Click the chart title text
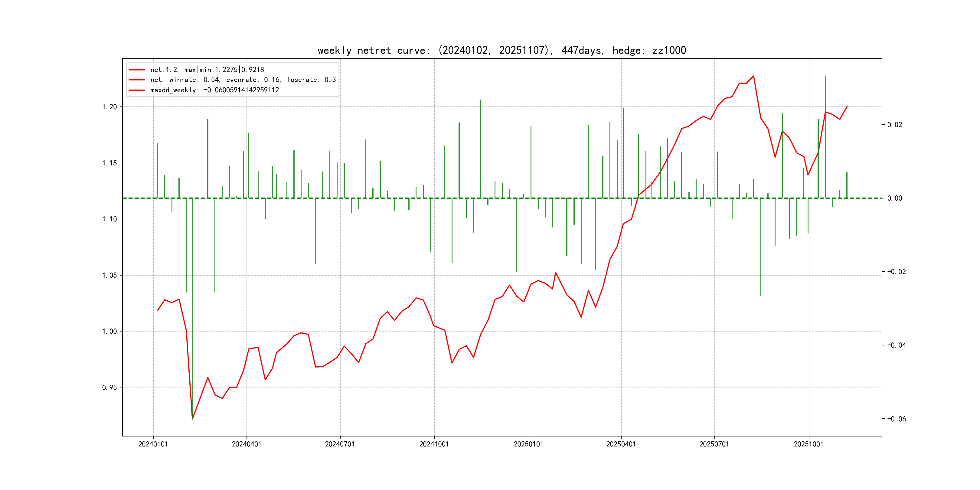 (x=501, y=51)
